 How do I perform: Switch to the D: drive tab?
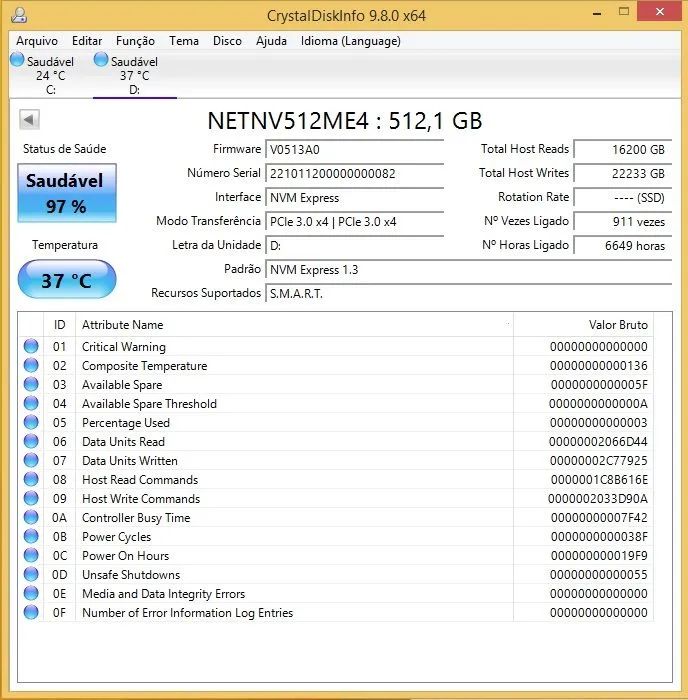pos(134,75)
